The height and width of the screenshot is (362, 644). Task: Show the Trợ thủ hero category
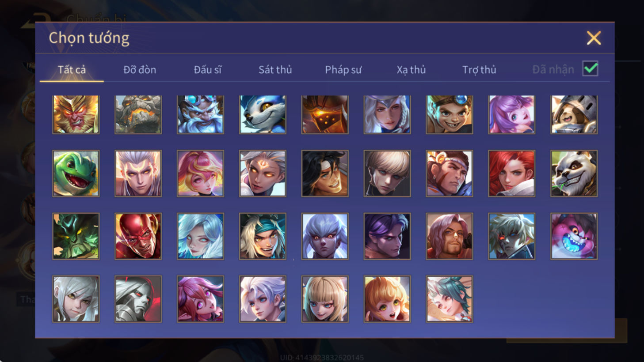pos(479,70)
